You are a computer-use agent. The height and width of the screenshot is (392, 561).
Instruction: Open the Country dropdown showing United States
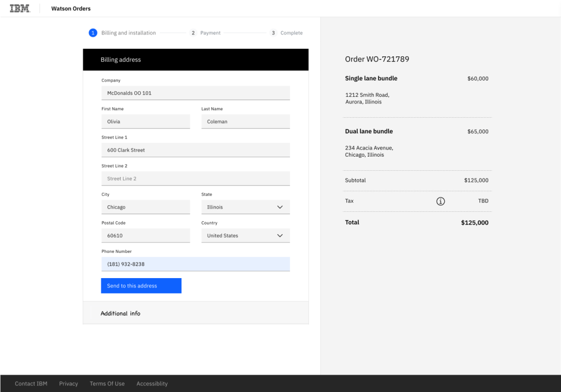coord(245,235)
